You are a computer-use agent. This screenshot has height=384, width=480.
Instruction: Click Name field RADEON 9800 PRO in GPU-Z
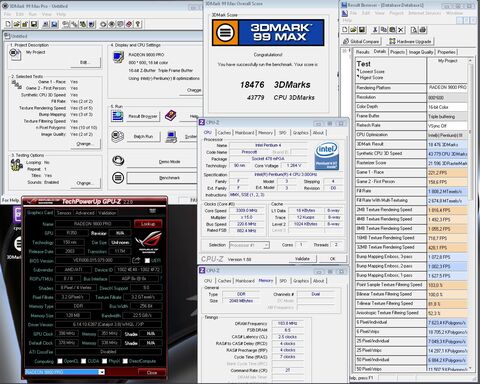(x=93, y=224)
